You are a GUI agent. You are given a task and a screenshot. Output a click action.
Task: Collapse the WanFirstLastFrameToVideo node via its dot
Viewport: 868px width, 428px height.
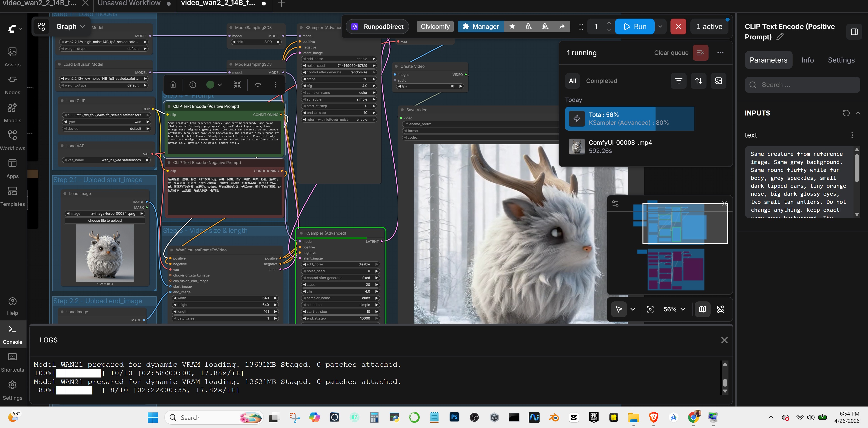coord(172,250)
